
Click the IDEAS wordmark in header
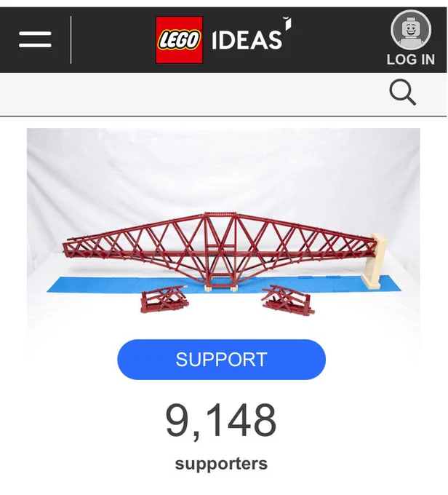247,40
